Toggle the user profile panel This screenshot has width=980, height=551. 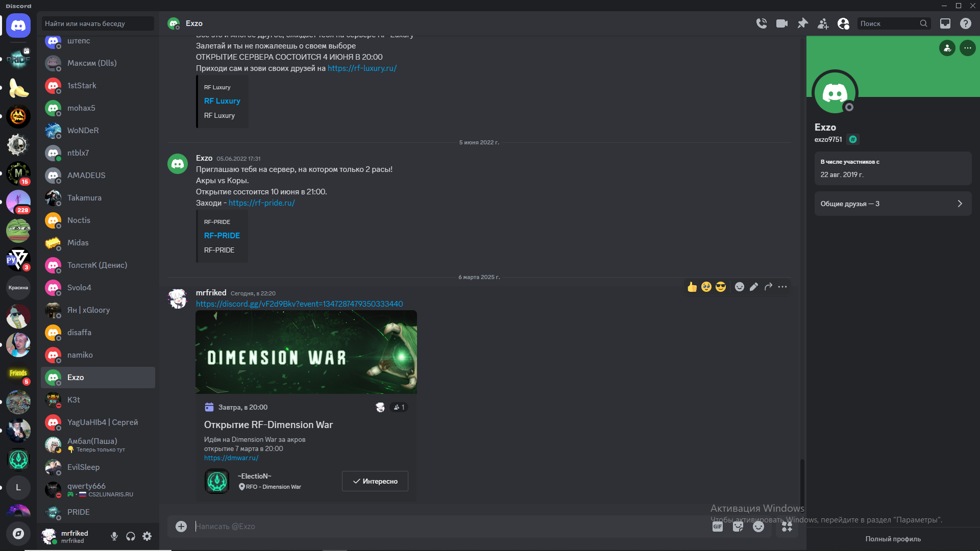click(844, 23)
